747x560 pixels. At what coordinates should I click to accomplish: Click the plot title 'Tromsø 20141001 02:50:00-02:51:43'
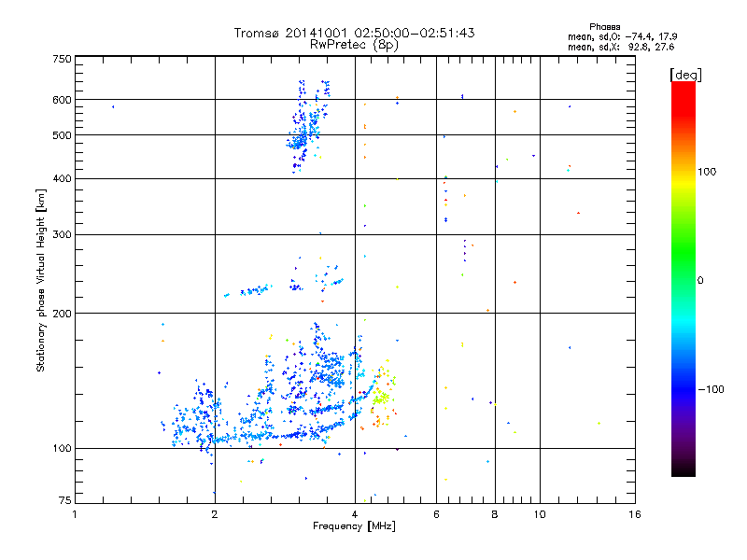pyautogui.click(x=354, y=33)
